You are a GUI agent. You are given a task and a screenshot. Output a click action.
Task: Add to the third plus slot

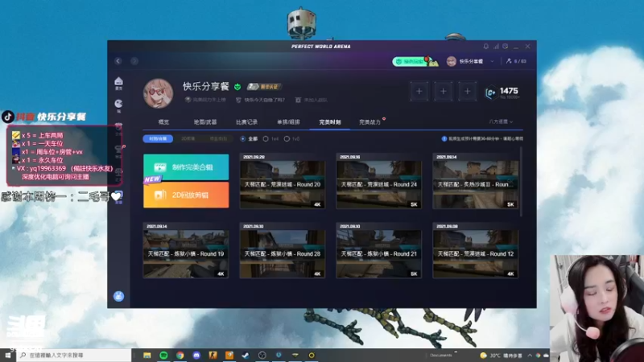468,91
